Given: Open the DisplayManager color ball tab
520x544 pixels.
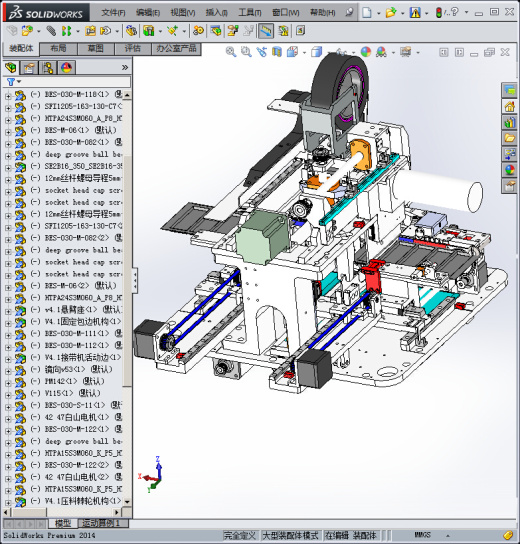Looking at the screenshot, I should point(66,67).
